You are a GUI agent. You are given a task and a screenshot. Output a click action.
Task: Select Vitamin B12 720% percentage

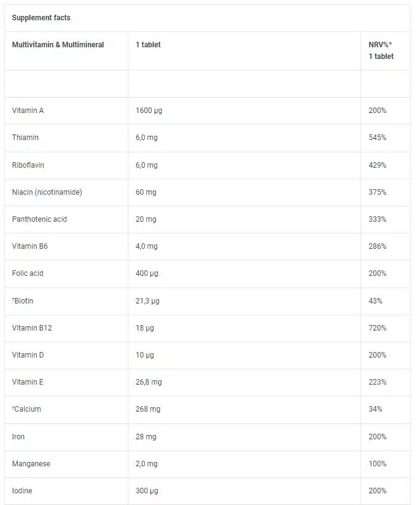(x=378, y=328)
